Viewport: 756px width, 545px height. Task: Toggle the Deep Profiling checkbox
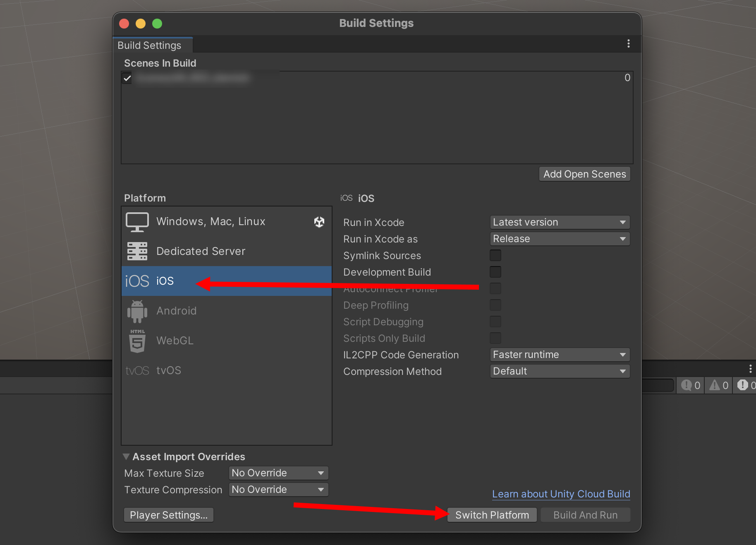[x=495, y=305]
